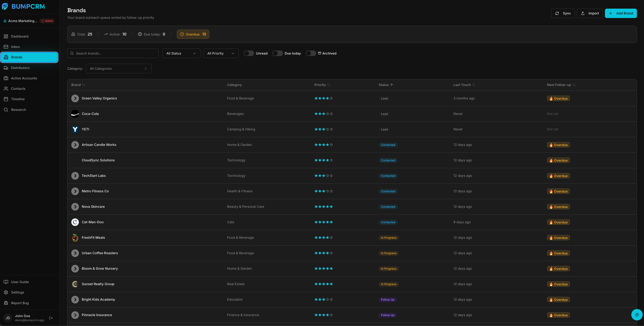Click the Admin role badge
644x326 pixels.
[47, 21]
